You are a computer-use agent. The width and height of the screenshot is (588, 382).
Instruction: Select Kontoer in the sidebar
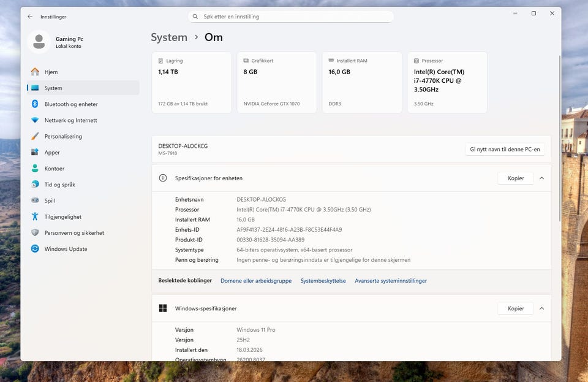tap(54, 169)
